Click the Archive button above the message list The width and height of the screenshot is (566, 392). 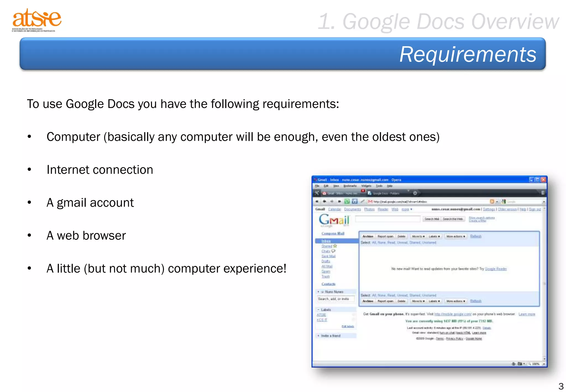pos(368,236)
